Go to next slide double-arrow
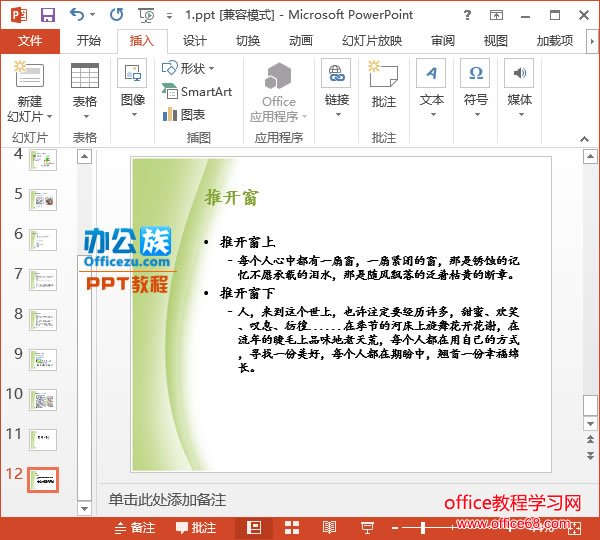This screenshot has width=600, height=540. point(590,455)
